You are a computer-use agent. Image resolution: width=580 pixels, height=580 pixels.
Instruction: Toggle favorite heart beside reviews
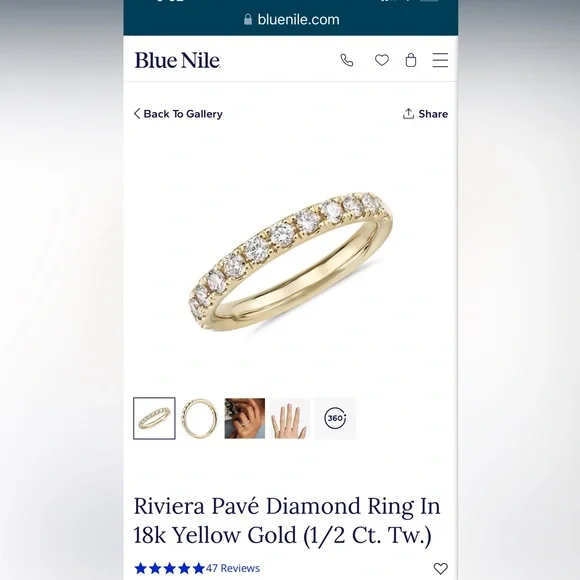440,568
